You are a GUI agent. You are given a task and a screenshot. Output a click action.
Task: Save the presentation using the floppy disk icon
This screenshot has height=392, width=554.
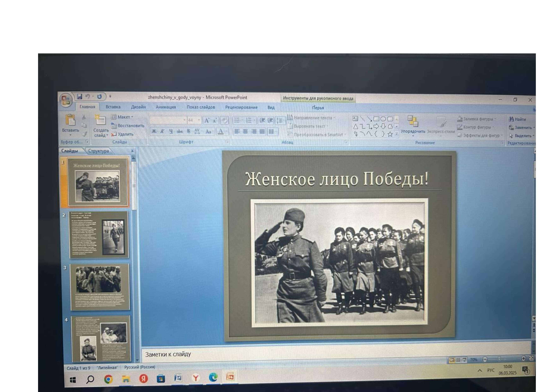point(79,97)
